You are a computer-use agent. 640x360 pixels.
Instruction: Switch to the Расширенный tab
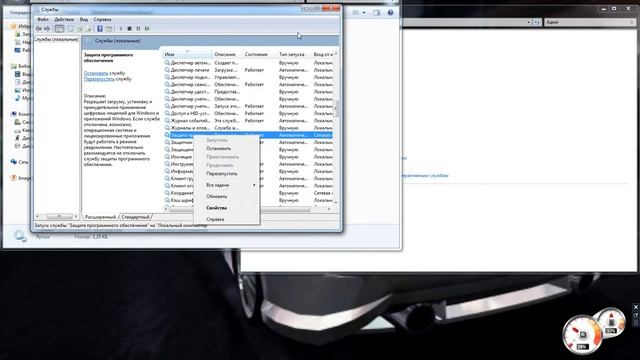pyautogui.click(x=100, y=217)
